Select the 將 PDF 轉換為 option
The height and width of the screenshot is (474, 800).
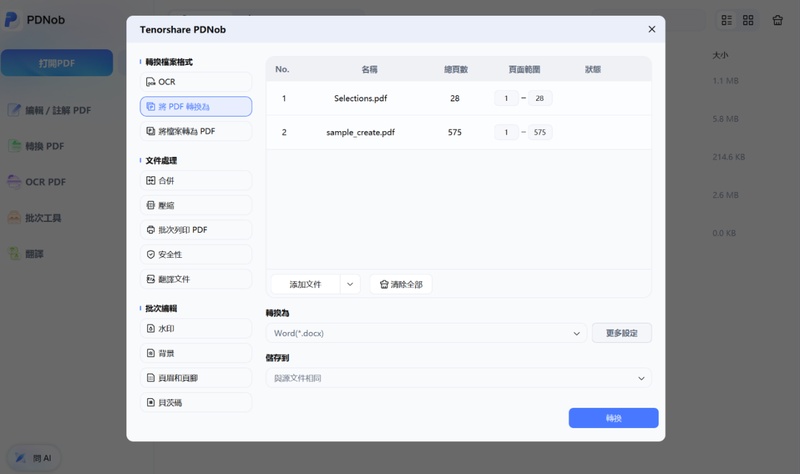[x=196, y=107]
